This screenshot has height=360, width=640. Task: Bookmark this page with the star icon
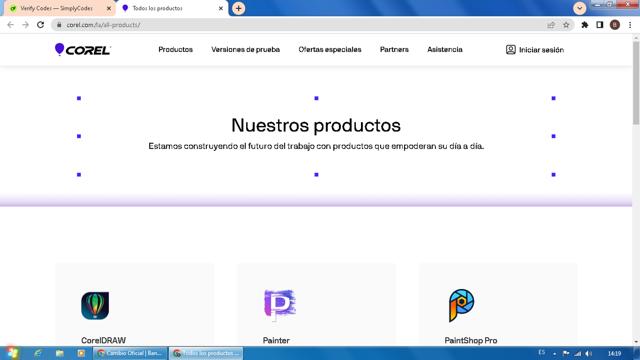[x=566, y=25]
